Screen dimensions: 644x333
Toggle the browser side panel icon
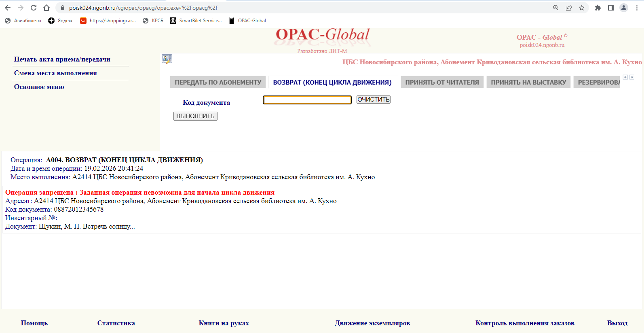pos(611,8)
